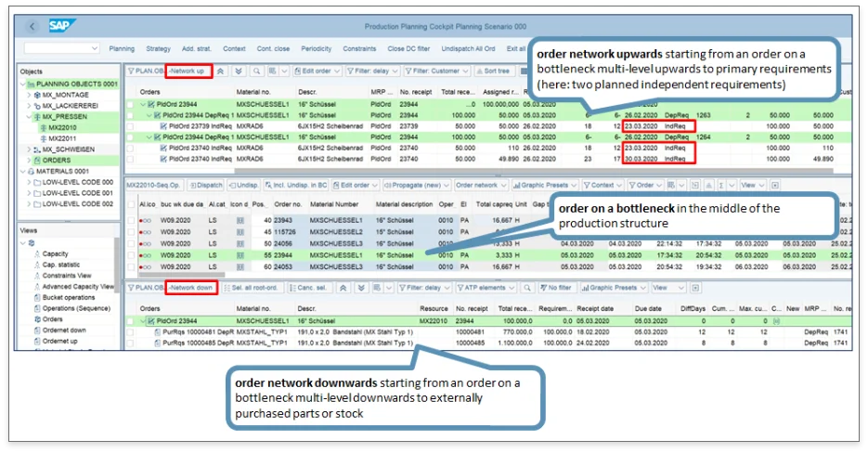Click the Undisp. button
This screenshot has height=453, width=868.
tap(243, 185)
